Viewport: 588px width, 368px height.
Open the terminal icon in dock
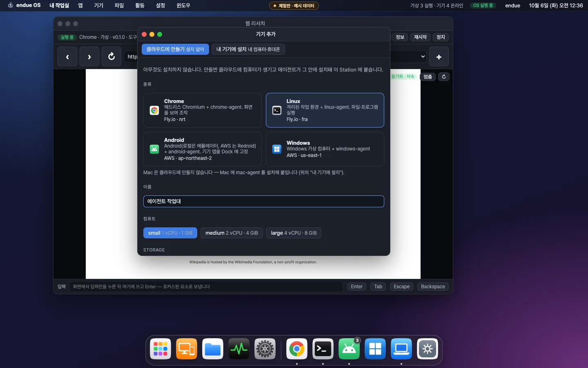point(323,349)
